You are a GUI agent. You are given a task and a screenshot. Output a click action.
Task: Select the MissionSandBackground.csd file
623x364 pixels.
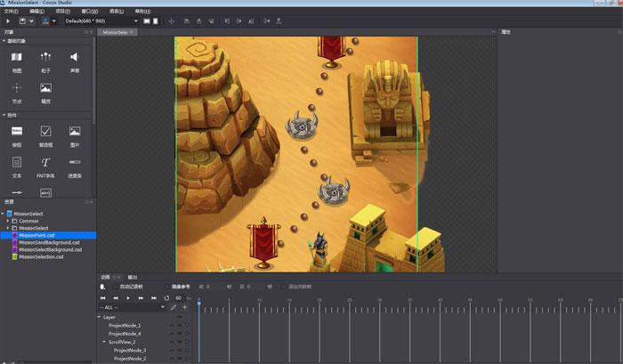[49, 242]
